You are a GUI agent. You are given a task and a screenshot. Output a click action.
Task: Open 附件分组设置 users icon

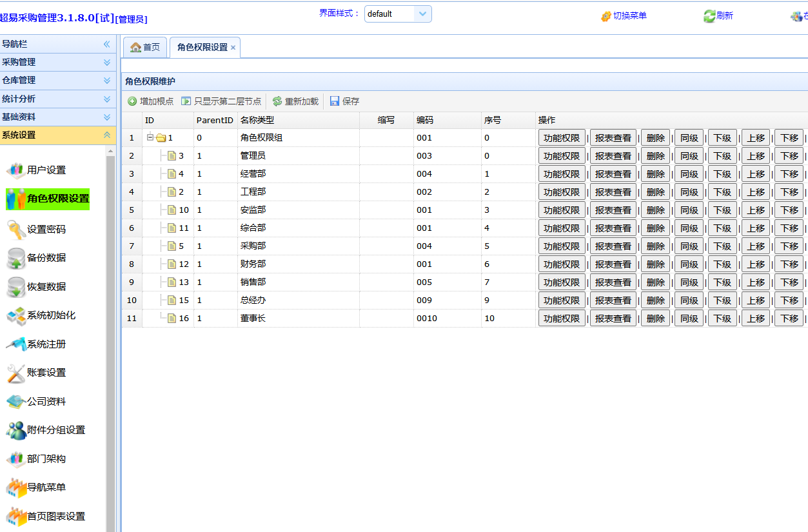[x=16, y=430]
